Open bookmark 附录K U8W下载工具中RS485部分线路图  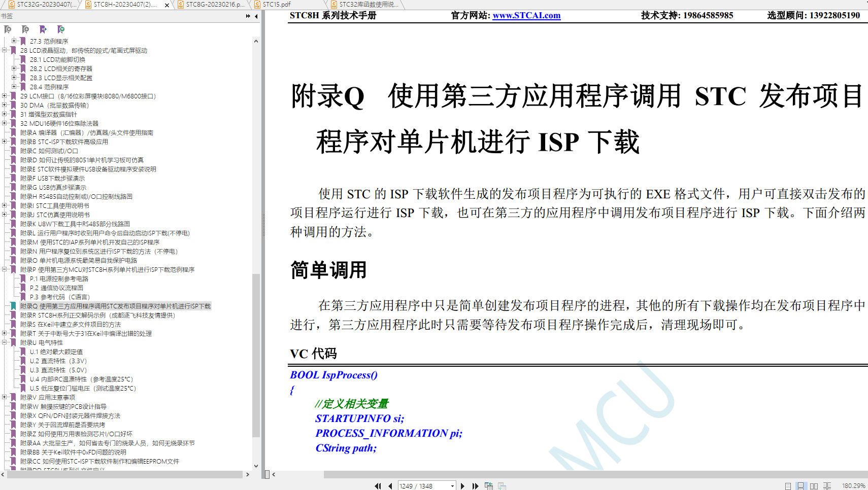coord(75,224)
